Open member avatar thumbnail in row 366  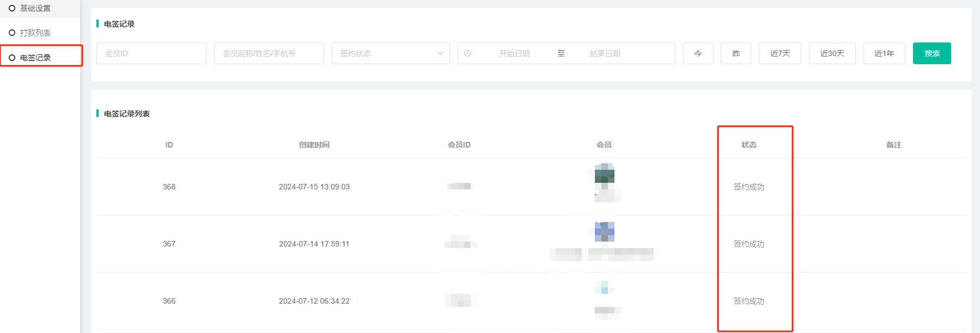click(x=604, y=287)
